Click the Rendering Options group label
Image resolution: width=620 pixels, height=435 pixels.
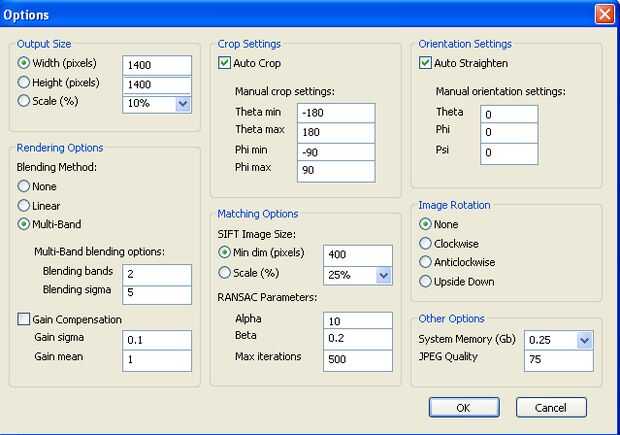(60, 148)
